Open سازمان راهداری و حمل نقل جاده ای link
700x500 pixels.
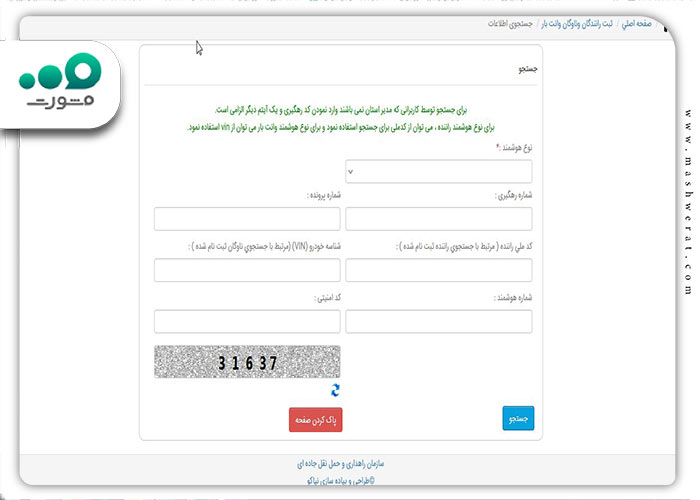pyautogui.click(x=341, y=464)
